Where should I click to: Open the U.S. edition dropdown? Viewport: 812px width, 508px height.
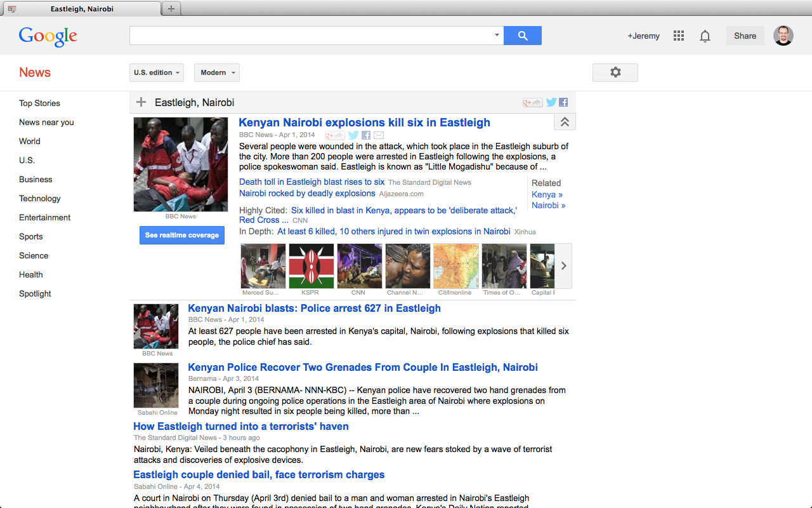(x=157, y=72)
